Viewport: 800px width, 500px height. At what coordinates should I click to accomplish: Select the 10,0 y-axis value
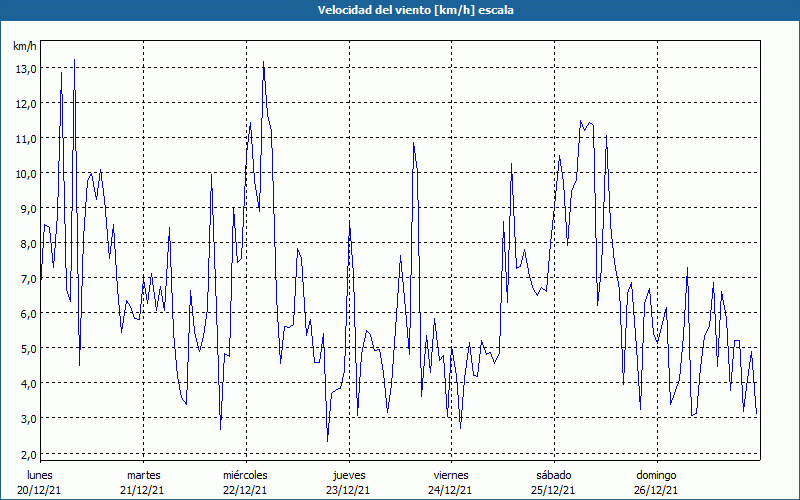(x=26, y=174)
